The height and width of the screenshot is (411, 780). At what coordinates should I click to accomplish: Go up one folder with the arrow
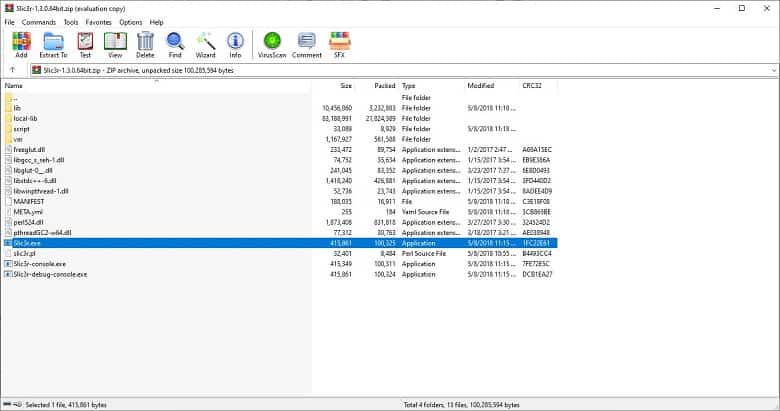tap(13, 70)
